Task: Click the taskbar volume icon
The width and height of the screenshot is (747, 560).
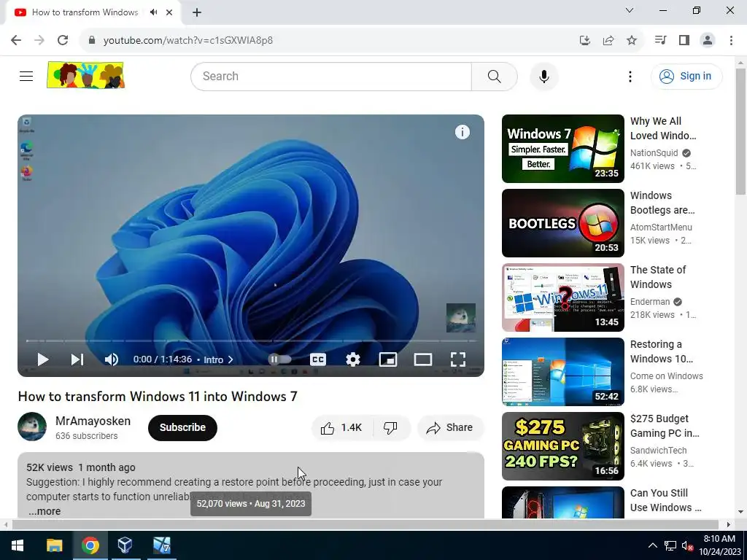Action: (686, 545)
